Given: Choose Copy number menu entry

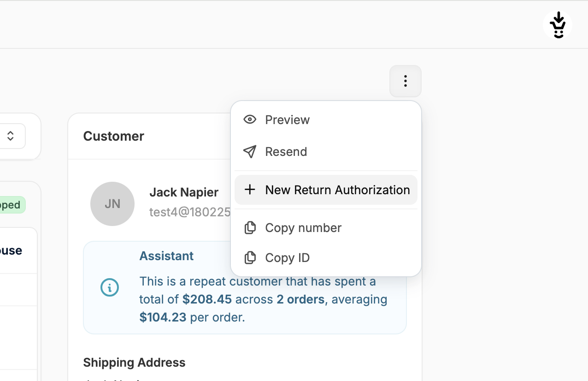Looking at the screenshot, I should pyautogui.click(x=303, y=228).
